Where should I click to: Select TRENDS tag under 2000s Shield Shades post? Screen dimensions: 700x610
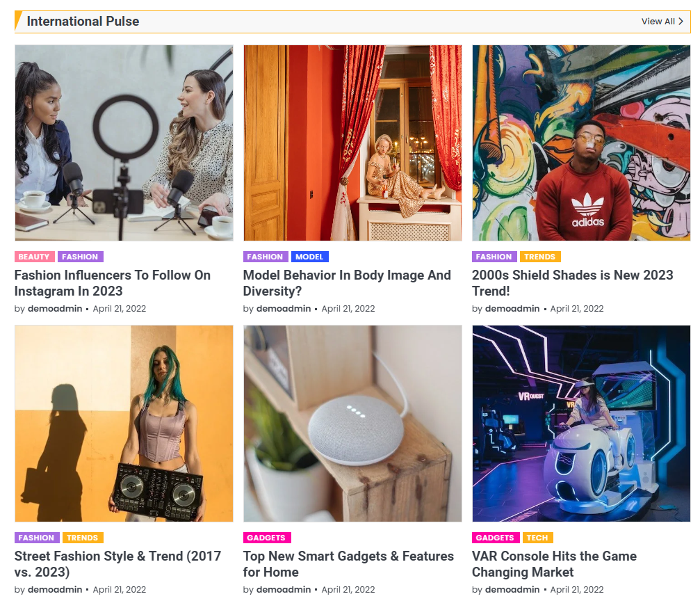[539, 257]
